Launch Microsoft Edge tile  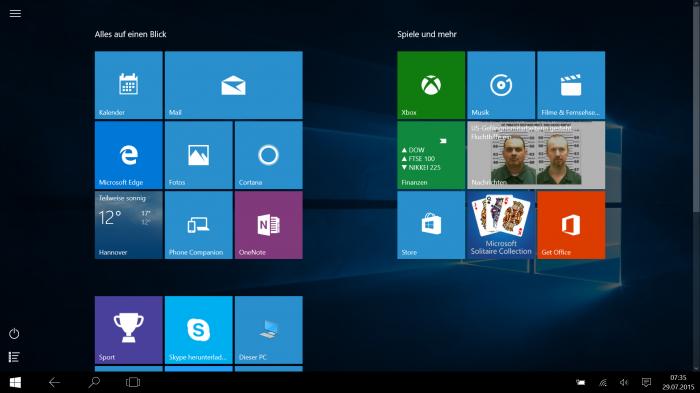pos(129,155)
